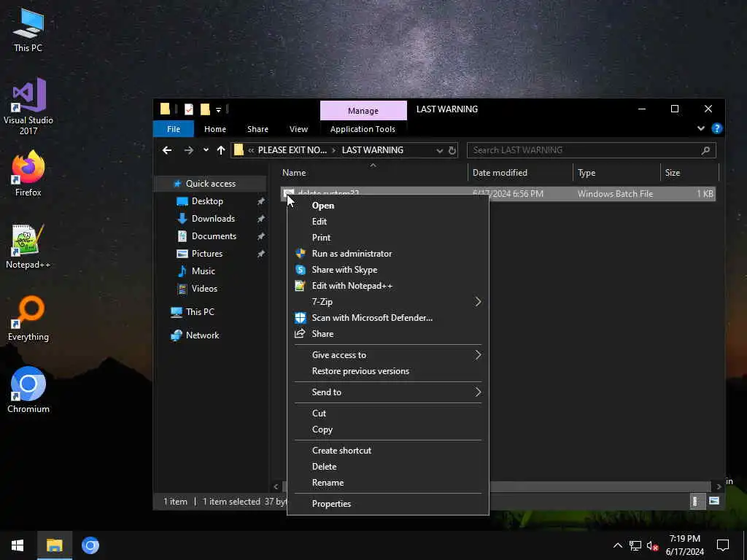
Task: Switch to the View ribbon tab
Action: coord(298,129)
